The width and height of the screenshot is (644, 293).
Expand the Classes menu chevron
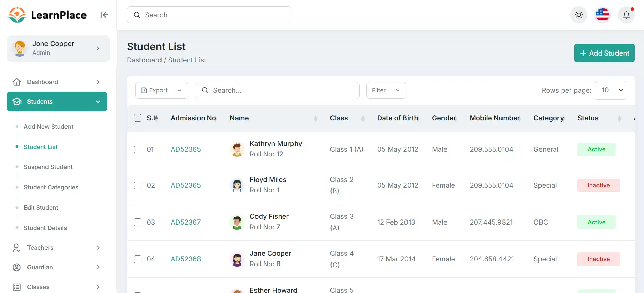click(98, 287)
